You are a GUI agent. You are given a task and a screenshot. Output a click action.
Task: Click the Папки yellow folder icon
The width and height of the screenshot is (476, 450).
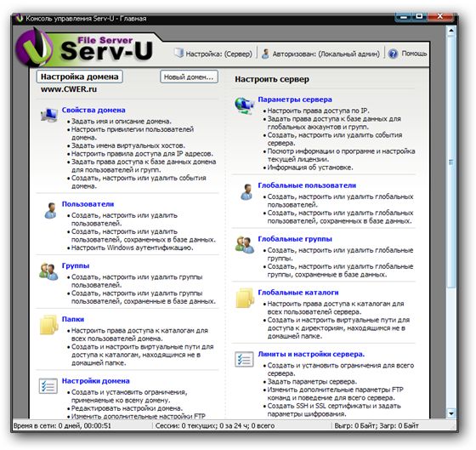pyautogui.click(x=49, y=325)
